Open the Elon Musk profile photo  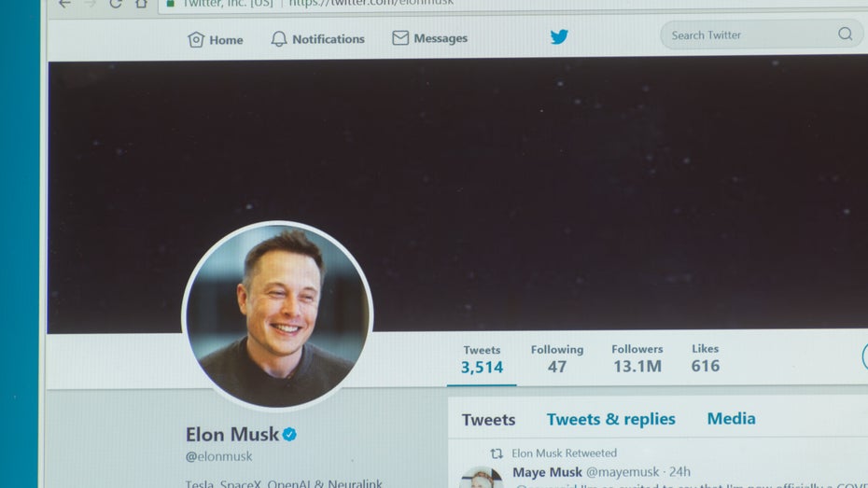pyautogui.click(x=278, y=315)
